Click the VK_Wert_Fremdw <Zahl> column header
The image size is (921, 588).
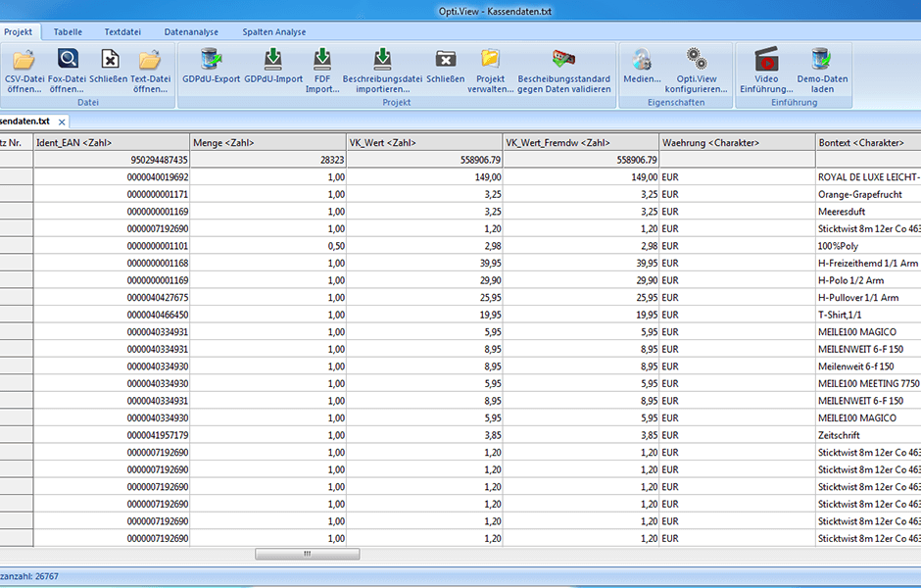[x=581, y=143]
